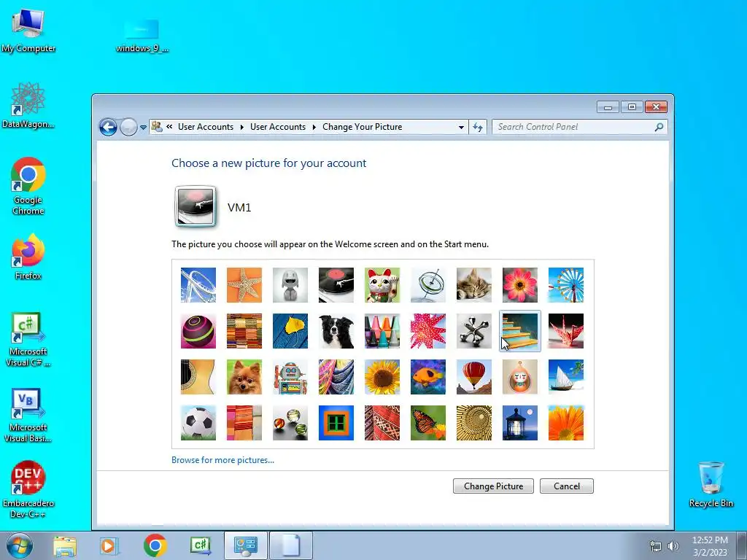Pick the acoustic guitar picture
Image resolution: width=747 pixels, height=560 pixels.
198,377
